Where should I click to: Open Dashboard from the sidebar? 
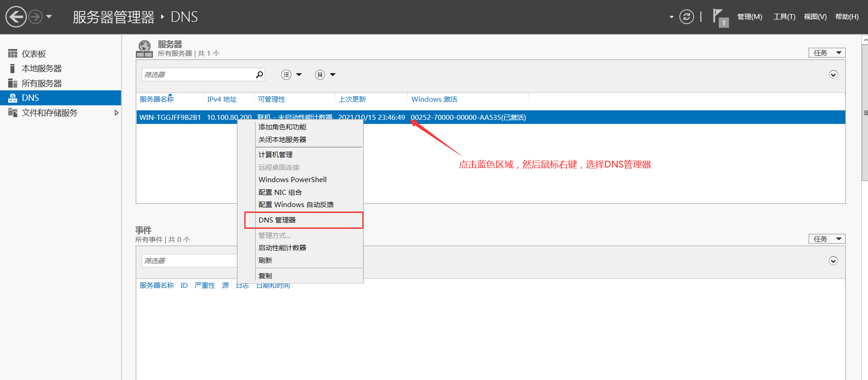[34, 54]
